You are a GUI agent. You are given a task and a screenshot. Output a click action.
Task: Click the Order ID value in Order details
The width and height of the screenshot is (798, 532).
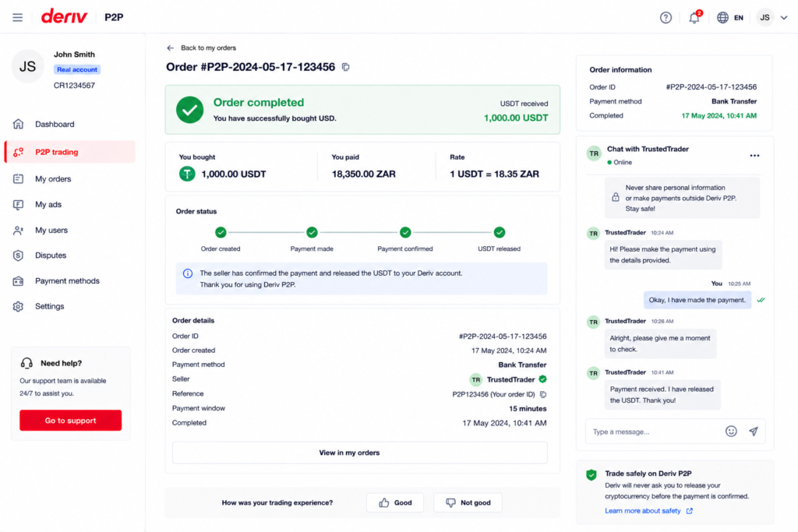point(503,336)
